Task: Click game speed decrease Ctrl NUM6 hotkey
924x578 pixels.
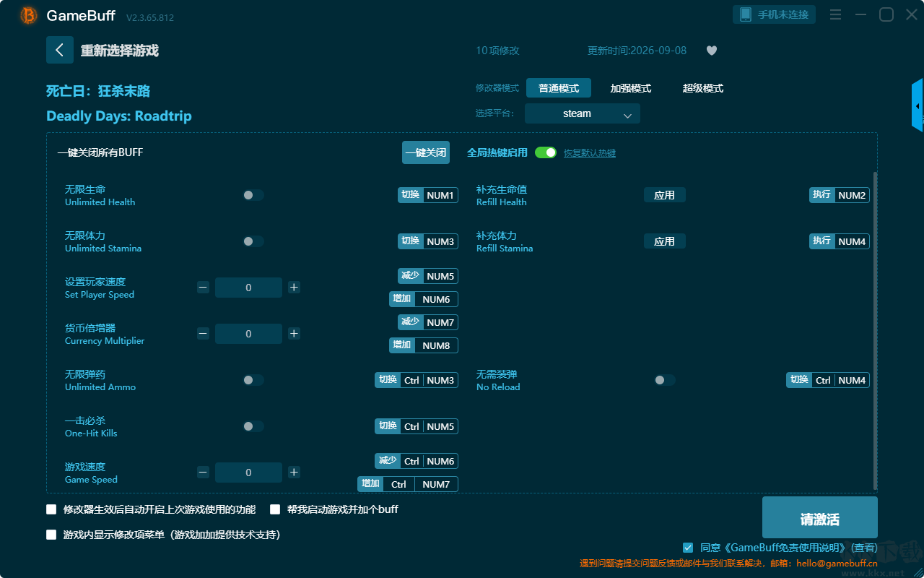Action: point(417,461)
